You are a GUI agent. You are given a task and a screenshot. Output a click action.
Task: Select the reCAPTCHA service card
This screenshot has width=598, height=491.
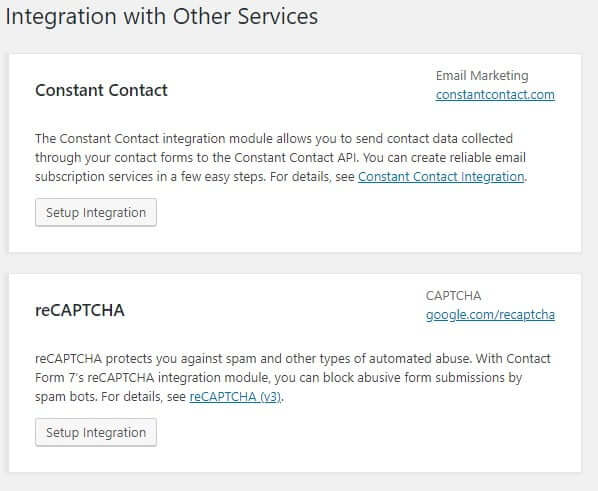(x=295, y=373)
